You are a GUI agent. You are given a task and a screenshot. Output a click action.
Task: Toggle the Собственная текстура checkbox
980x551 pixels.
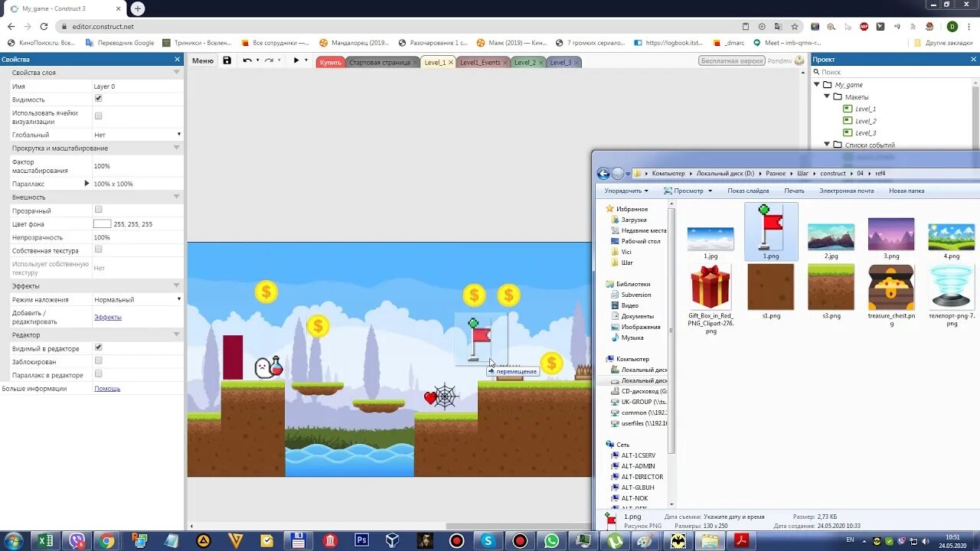pyautogui.click(x=98, y=249)
